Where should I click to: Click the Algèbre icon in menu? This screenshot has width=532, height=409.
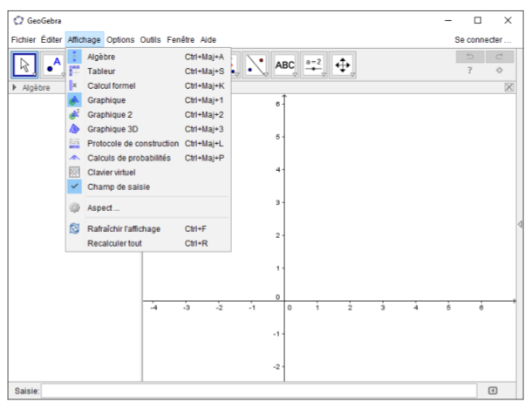pos(74,57)
